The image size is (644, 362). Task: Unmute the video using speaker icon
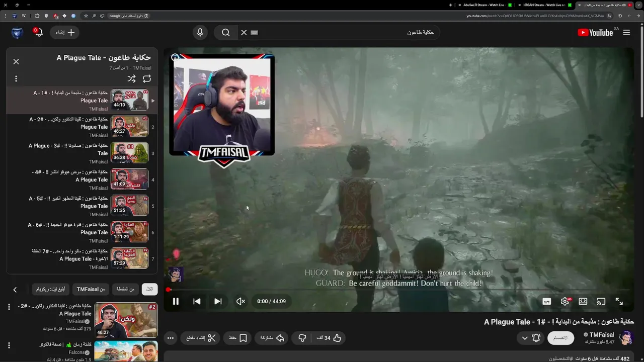(x=240, y=301)
